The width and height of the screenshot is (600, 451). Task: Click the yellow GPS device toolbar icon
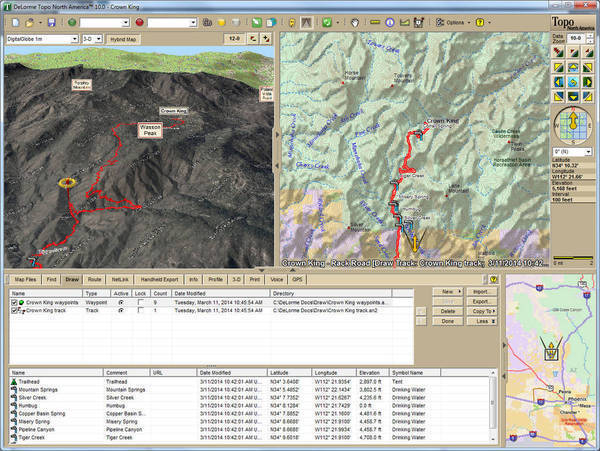[292, 23]
